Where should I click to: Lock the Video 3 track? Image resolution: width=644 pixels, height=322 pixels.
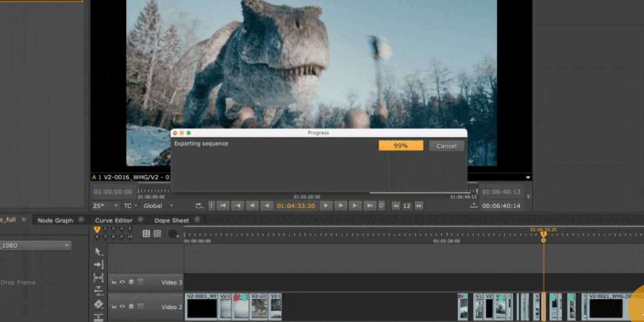(113, 282)
